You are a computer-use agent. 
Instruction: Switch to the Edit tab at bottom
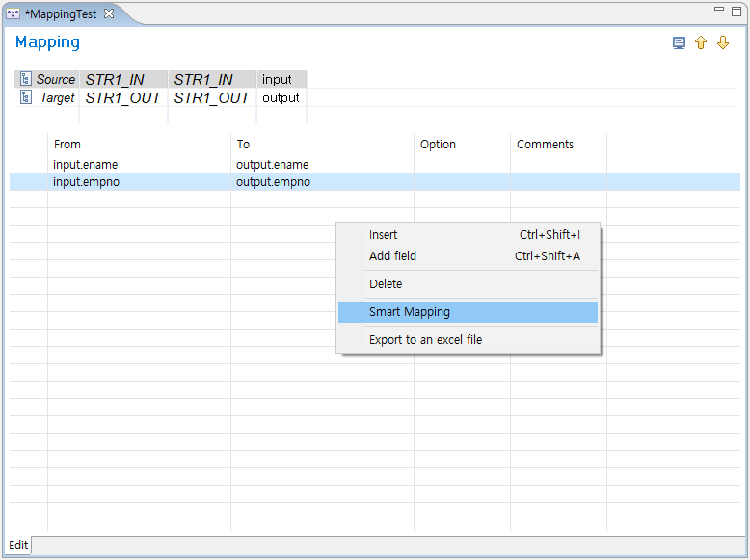click(19, 546)
